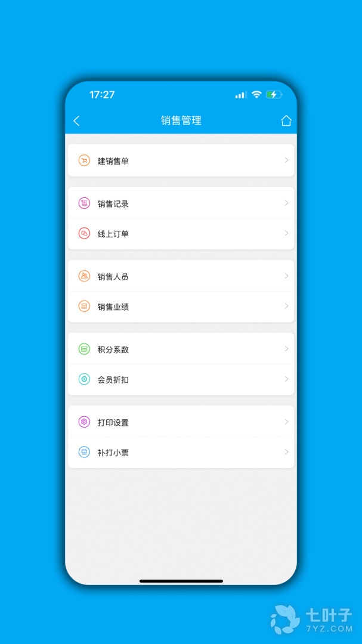The height and width of the screenshot is (644, 362).
Task: Tap the shopping cart icon for 建销售单
Action: pyautogui.click(x=84, y=160)
